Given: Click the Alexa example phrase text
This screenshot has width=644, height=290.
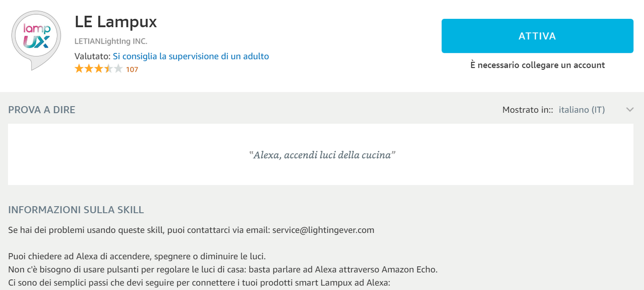Looking at the screenshot, I should [x=322, y=155].
